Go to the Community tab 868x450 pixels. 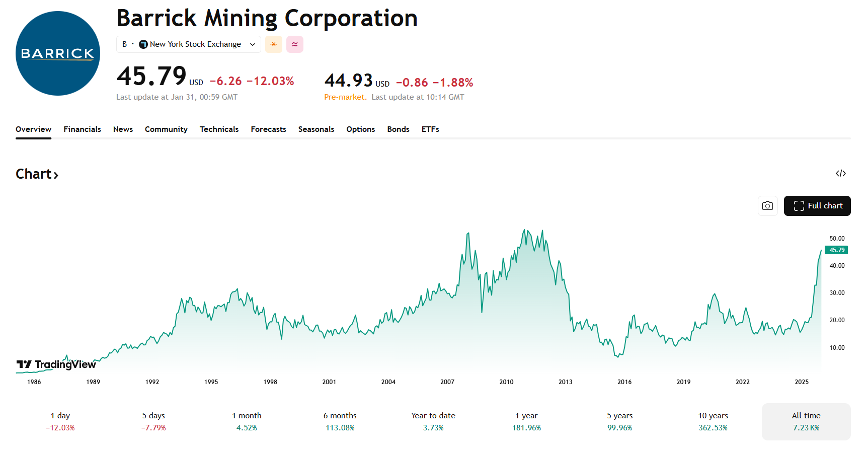click(x=166, y=129)
